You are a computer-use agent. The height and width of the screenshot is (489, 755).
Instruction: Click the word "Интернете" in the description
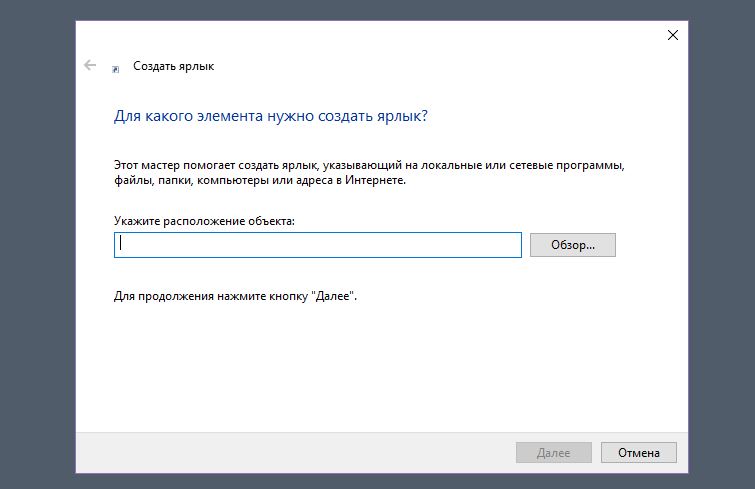(x=376, y=180)
